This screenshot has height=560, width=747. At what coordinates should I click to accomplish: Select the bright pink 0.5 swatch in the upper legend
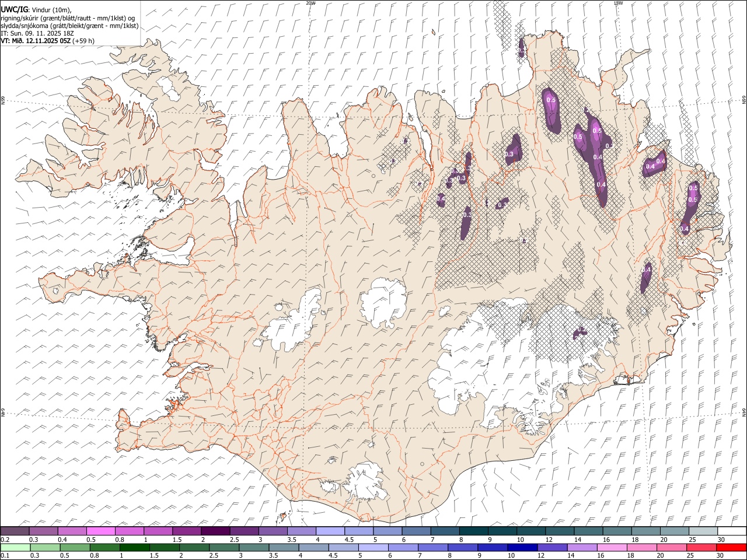[x=100, y=531]
